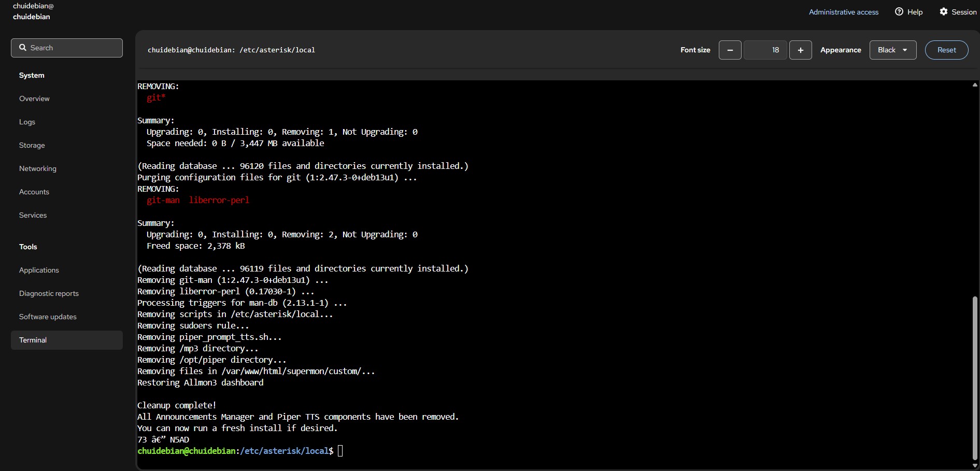Decrease terminal font size with minus button
The image size is (980, 471).
730,50
